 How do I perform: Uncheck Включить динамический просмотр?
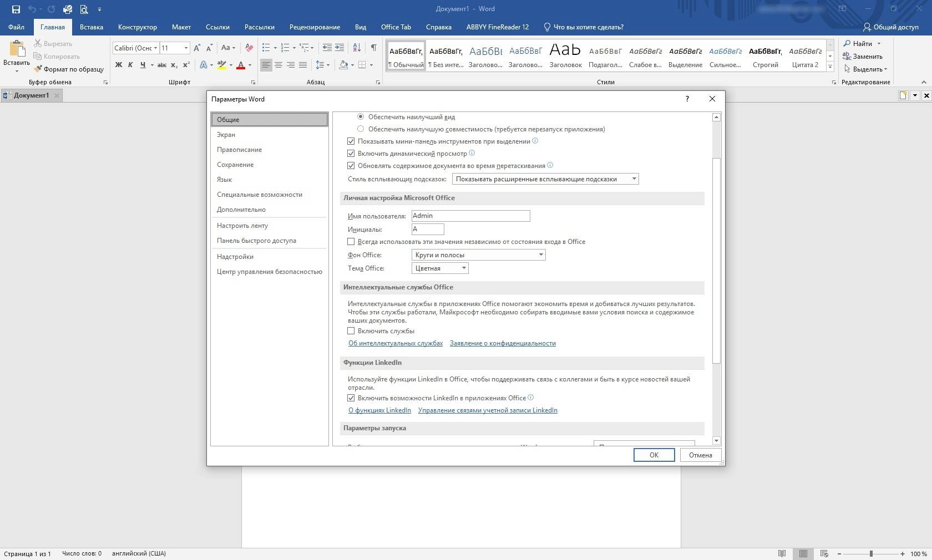(351, 154)
